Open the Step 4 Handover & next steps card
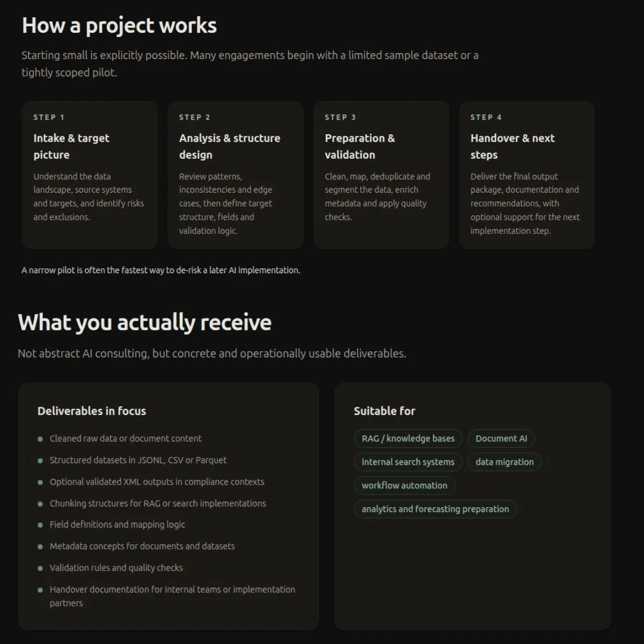Screen dimensions: 644x644 526,174
